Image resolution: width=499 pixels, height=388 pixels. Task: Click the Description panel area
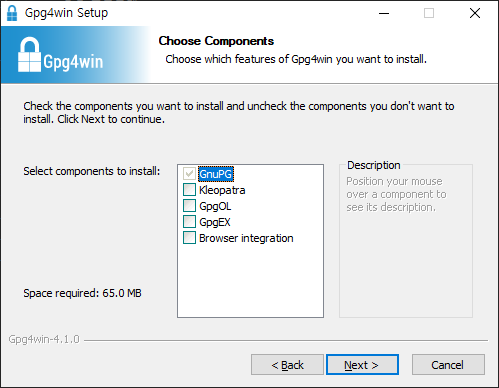[406, 241]
